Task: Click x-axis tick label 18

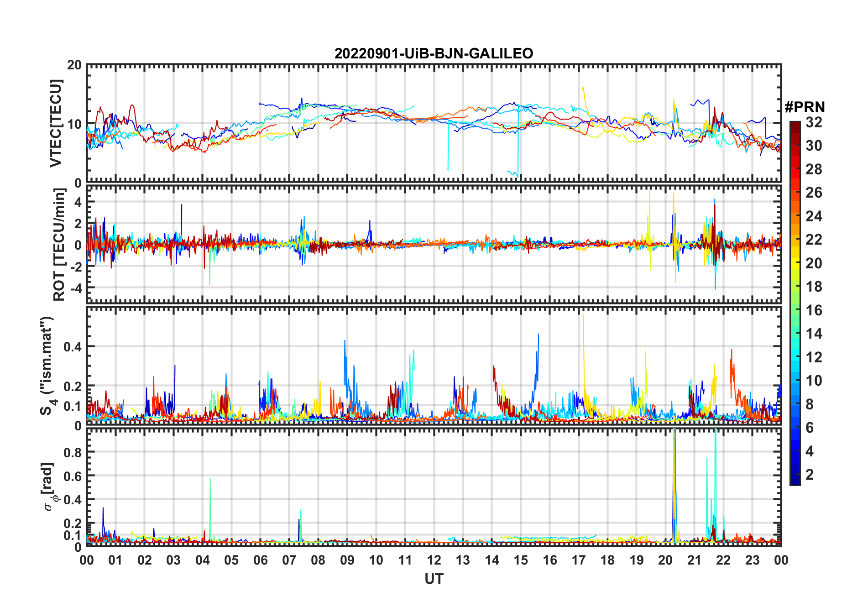Action: click(607, 560)
